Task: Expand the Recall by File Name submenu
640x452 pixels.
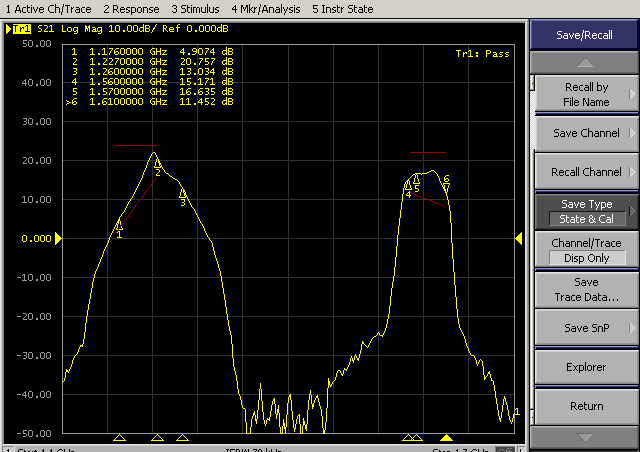Action: pyautogui.click(x=586, y=94)
